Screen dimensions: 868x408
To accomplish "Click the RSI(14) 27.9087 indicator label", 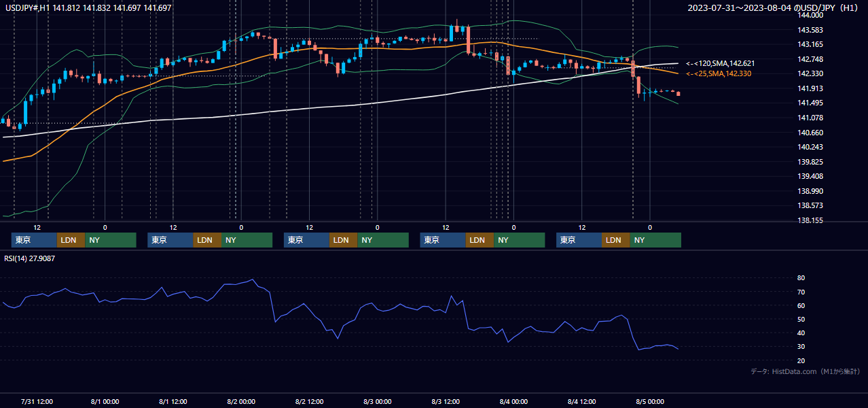I will click(30, 258).
